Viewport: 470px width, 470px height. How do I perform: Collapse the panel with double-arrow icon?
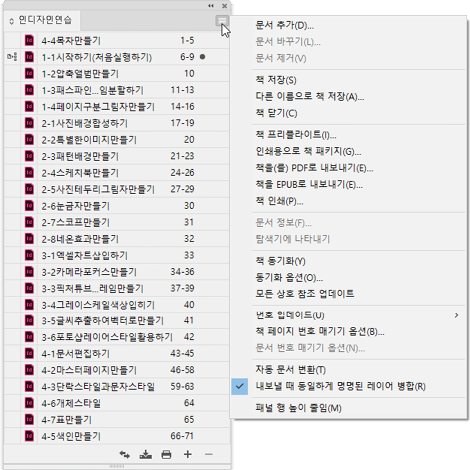(211, 6)
